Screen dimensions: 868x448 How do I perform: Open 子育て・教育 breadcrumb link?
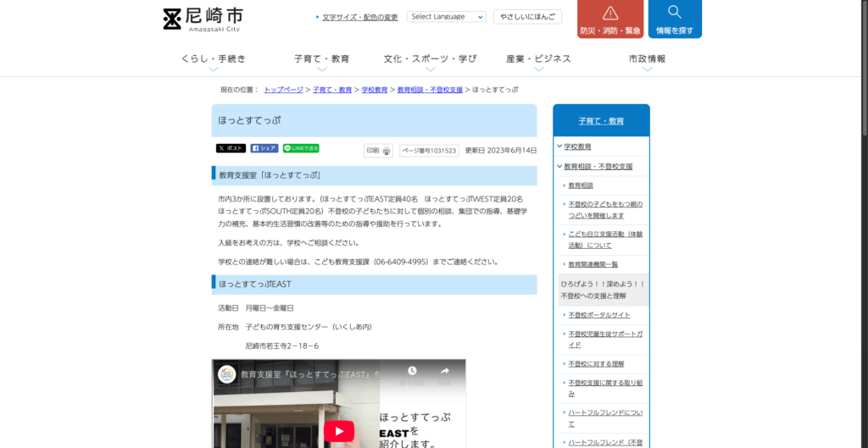tap(332, 90)
